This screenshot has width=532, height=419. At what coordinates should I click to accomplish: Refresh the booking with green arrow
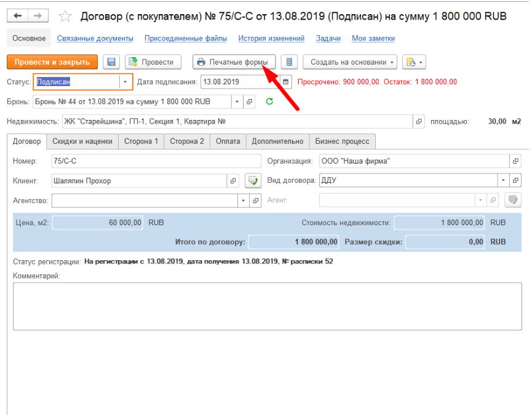click(269, 102)
